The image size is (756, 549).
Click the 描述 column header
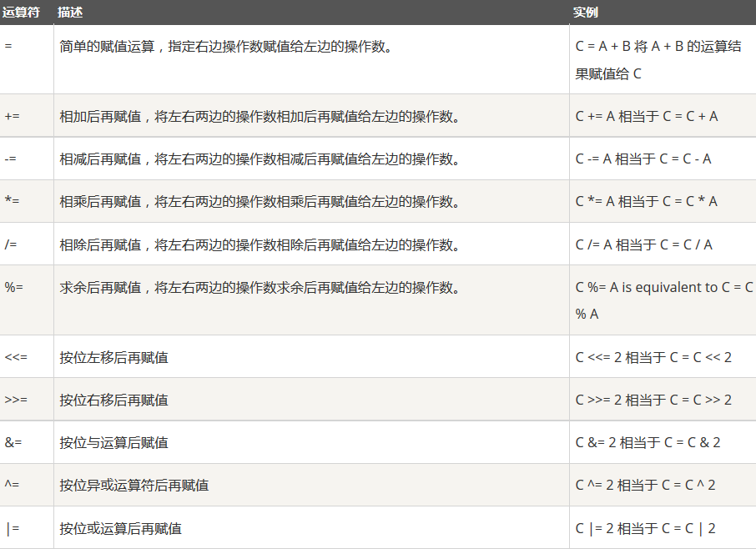pos(70,12)
